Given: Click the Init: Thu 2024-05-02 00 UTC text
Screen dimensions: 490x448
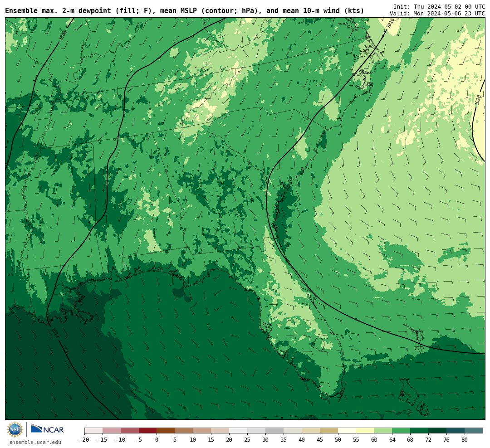Looking at the screenshot, I should point(439,6).
